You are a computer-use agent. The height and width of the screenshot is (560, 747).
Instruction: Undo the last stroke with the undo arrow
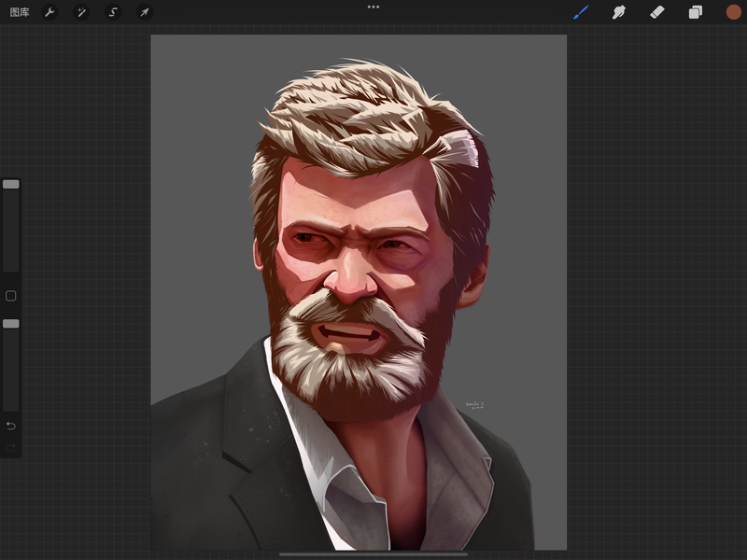[11, 426]
